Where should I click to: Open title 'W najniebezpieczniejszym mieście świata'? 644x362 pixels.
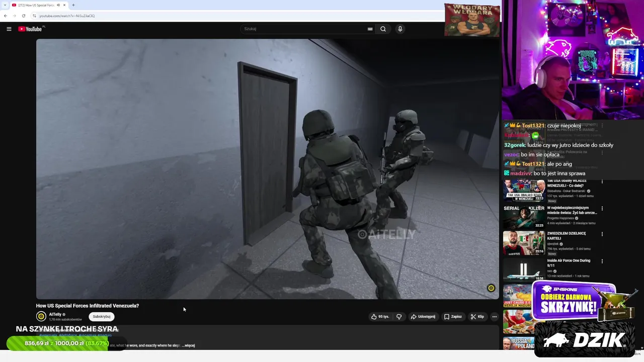tap(572, 210)
